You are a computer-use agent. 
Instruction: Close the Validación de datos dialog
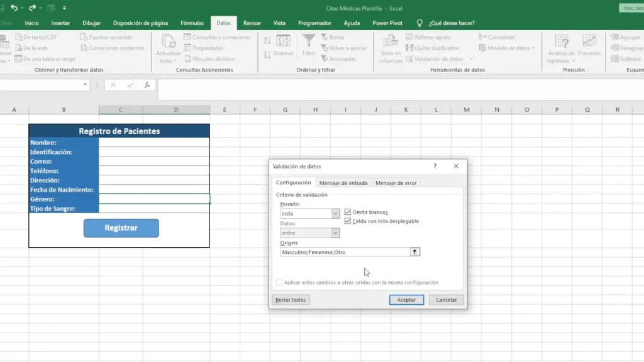[x=456, y=166]
